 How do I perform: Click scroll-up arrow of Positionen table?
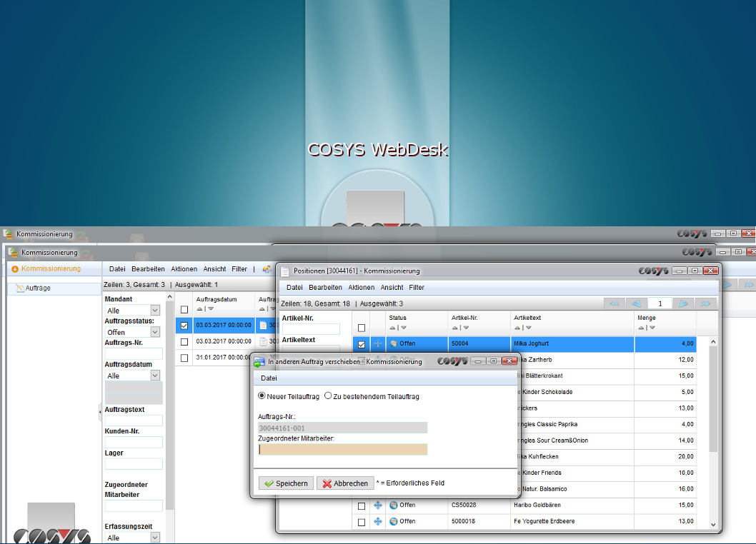(x=713, y=342)
